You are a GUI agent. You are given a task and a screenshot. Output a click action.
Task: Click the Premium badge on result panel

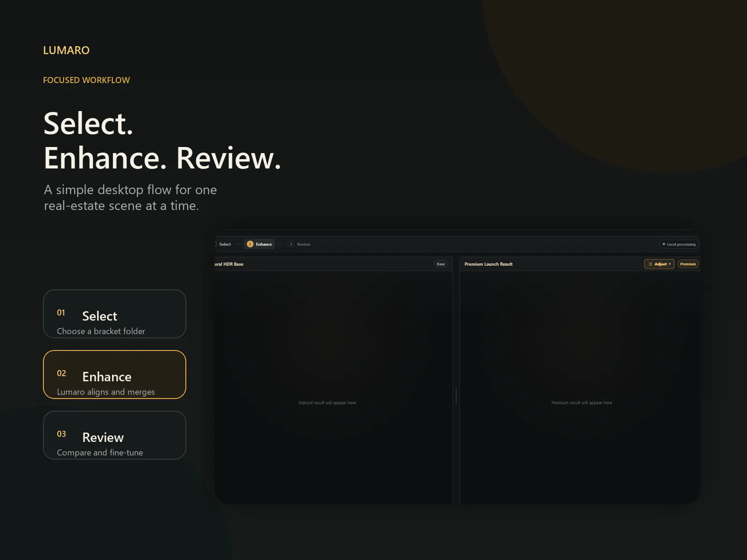coord(688,264)
